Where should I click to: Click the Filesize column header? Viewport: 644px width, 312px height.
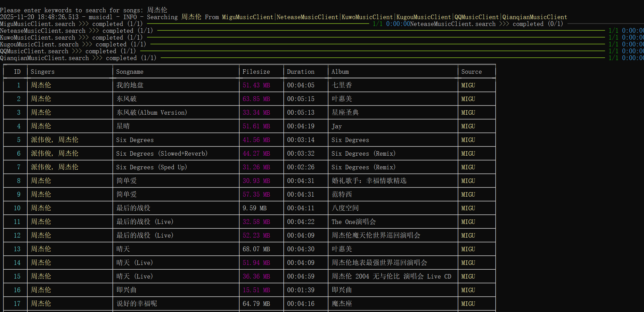pos(256,72)
